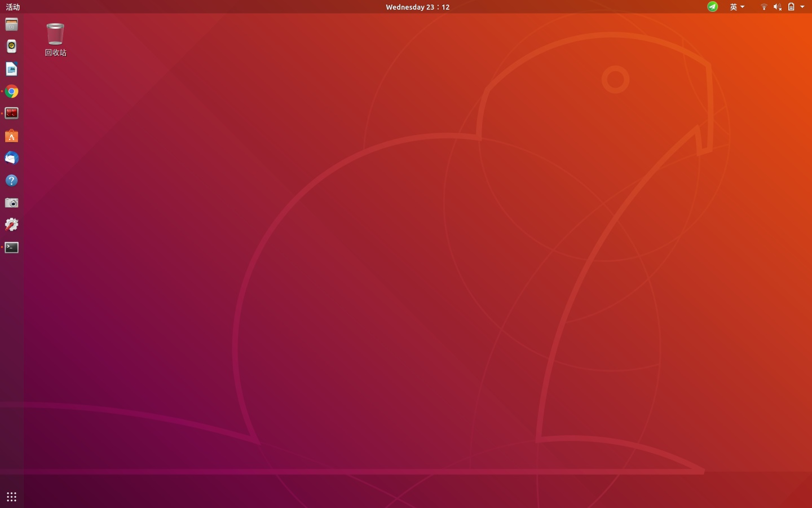Viewport: 812px width, 508px height.
Task: Click the muted volume icon
Action: click(778, 7)
